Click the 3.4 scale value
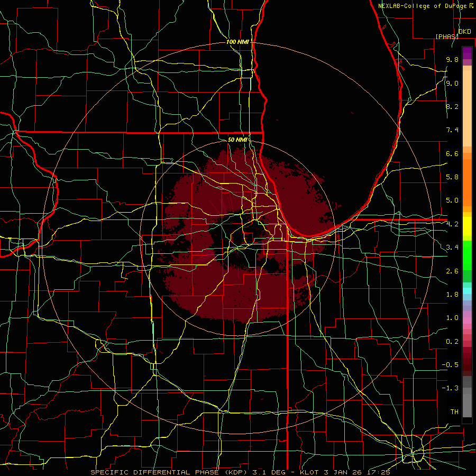The height and width of the screenshot is (476, 476). click(x=452, y=248)
